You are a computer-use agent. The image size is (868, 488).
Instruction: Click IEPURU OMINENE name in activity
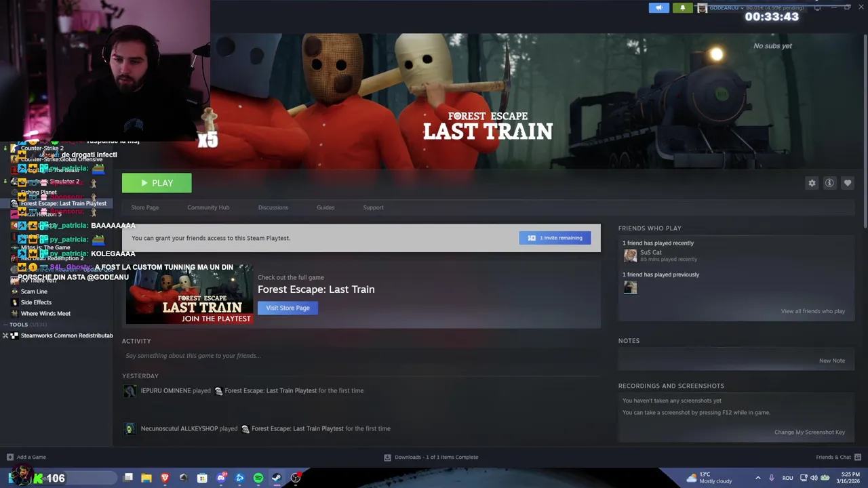[x=165, y=390]
